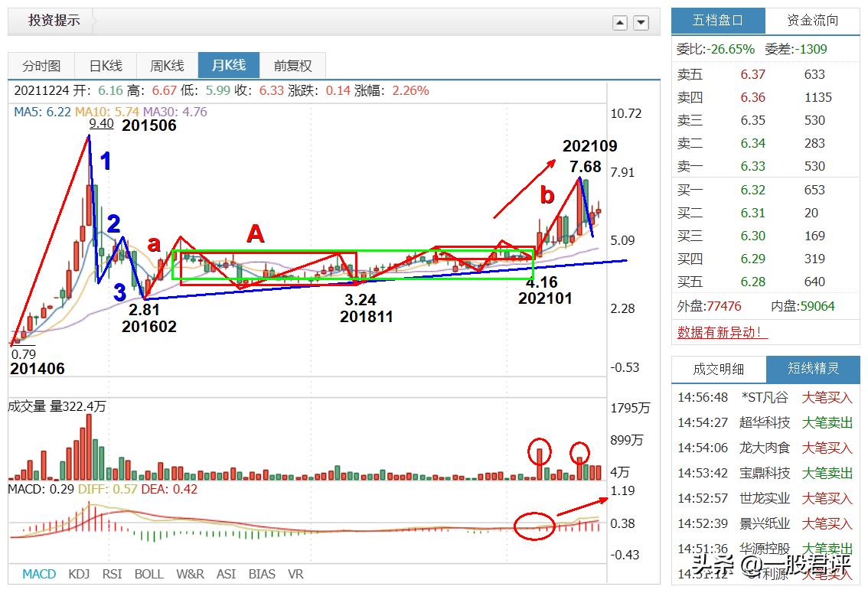Switch to the 前复权 tab

pos(292,66)
